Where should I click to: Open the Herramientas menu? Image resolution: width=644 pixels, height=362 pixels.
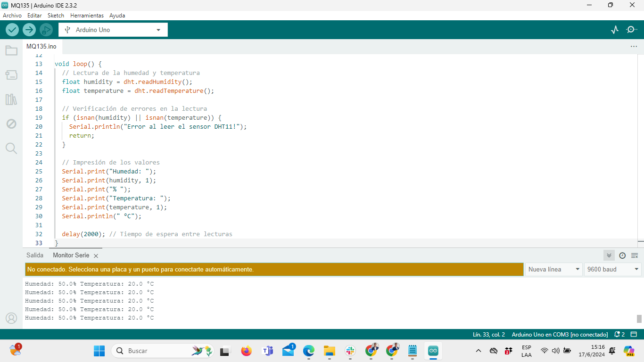point(87,16)
